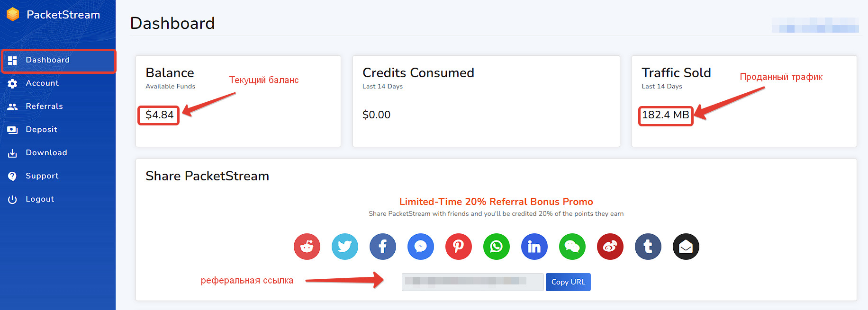Viewport: 868px width, 310px height.
Task: Share via the Tumblr icon
Action: (x=648, y=247)
